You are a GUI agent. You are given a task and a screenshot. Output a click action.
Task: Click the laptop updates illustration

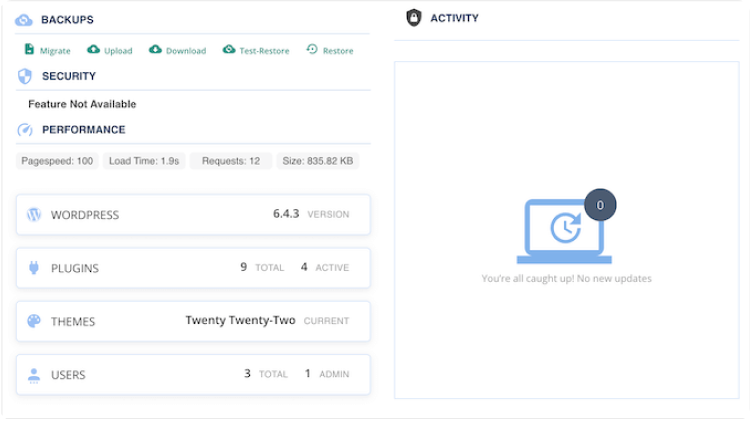tap(565, 231)
